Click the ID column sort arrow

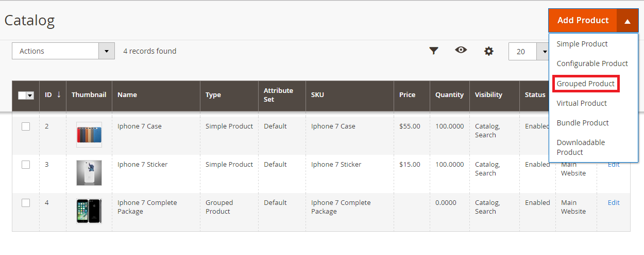(59, 94)
